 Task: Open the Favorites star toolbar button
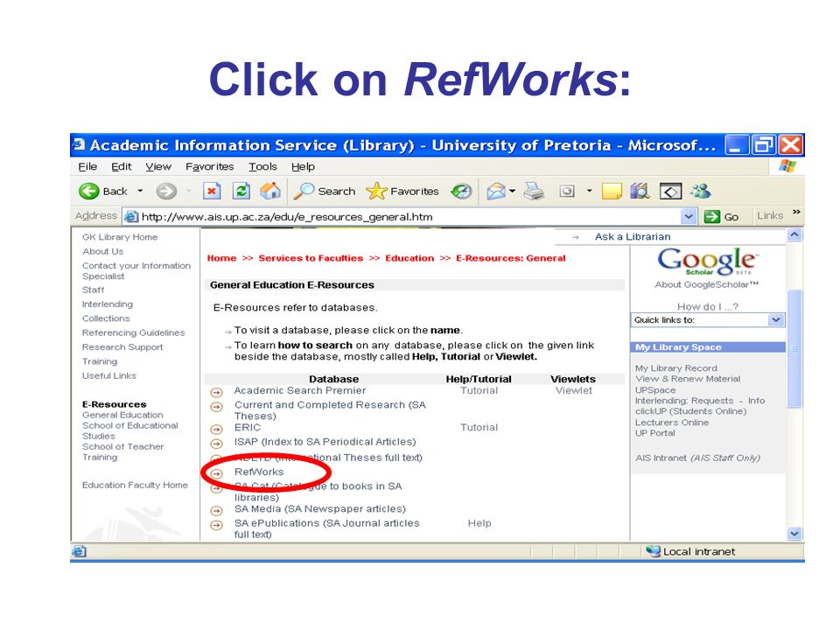(402, 191)
